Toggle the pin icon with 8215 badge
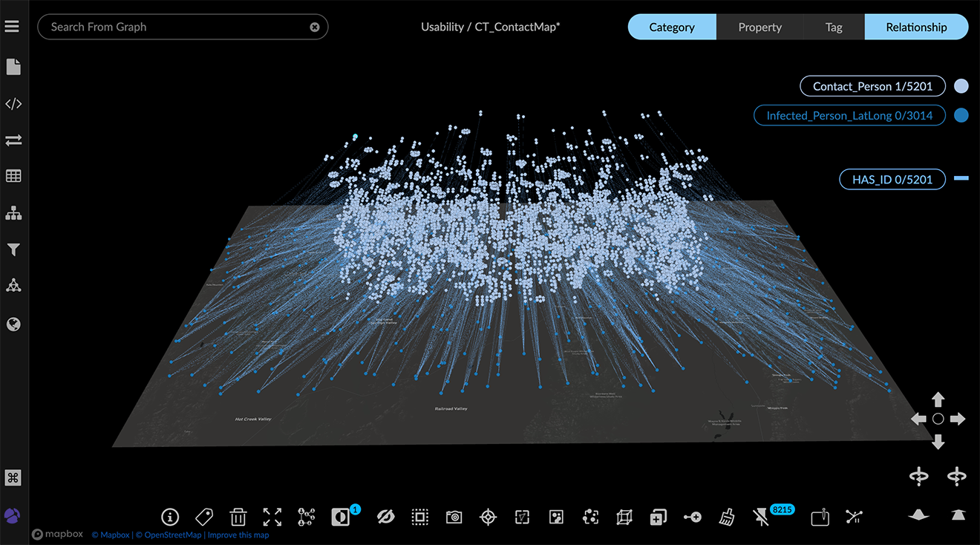This screenshot has width=980, height=545. tap(761, 517)
